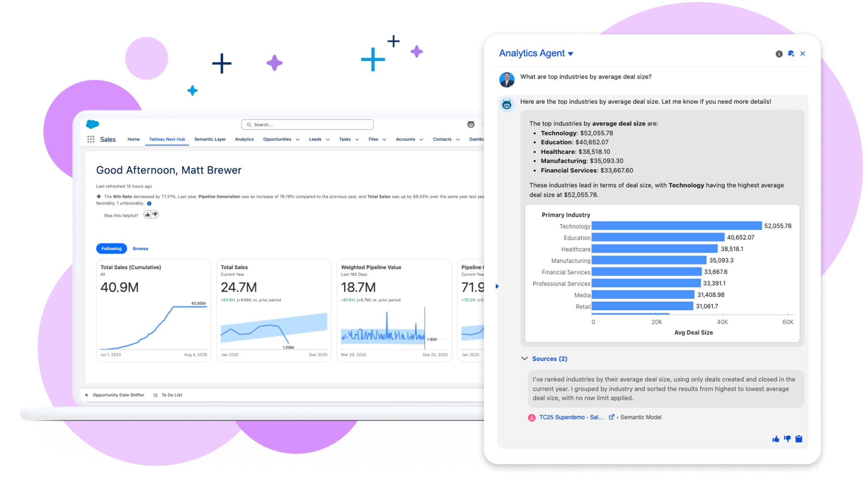Open the Files tab dropdown chevron
Image resolution: width=868 pixels, height=488 pixels.
[384, 139]
